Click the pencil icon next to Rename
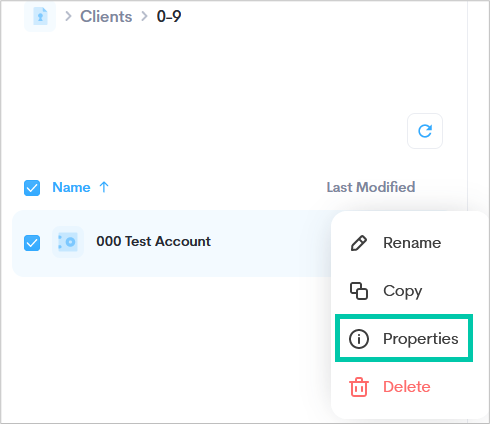 tap(359, 243)
